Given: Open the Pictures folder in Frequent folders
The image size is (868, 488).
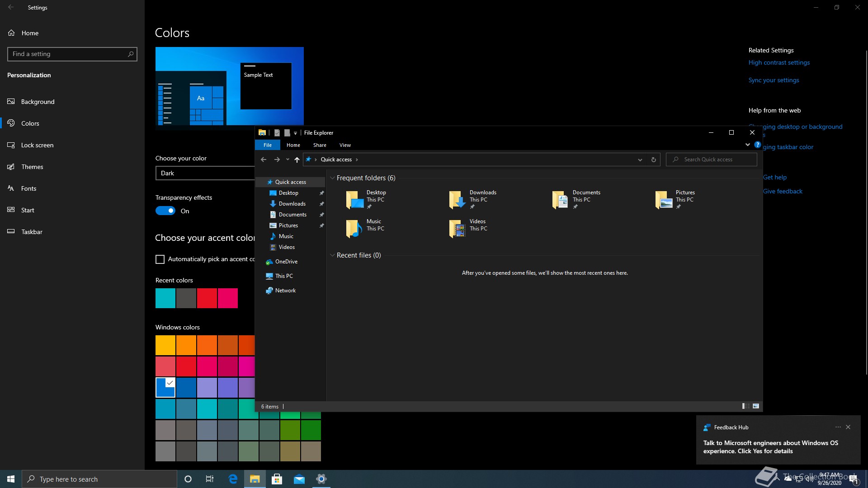Looking at the screenshot, I should point(675,199).
